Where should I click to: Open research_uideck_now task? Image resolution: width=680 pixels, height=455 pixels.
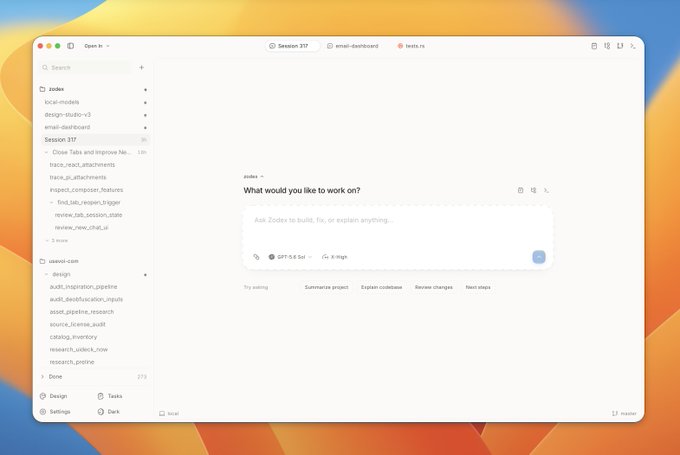pos(78,350)
